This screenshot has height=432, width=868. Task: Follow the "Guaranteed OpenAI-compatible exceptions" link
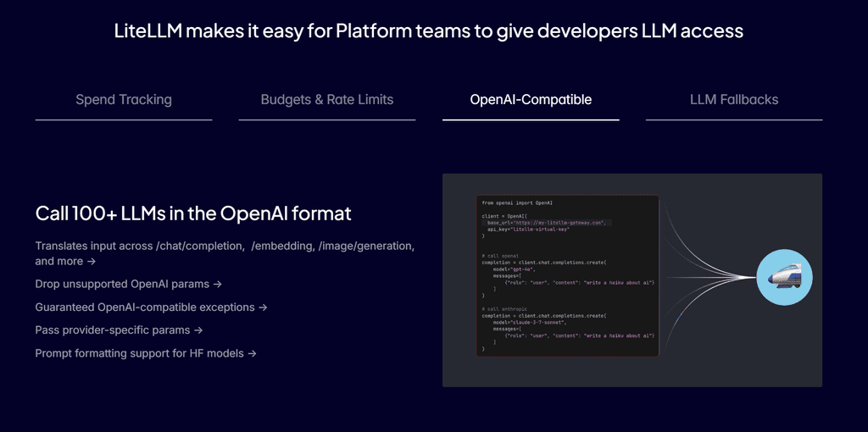pyautogui.click(x=146, y=307)
